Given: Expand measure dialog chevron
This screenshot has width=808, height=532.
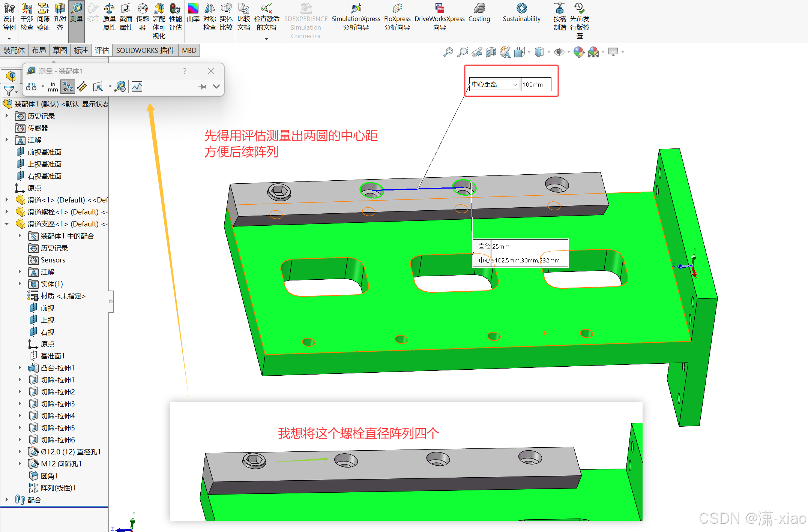Looking at the screenshot, I should (x=216, y=87).
